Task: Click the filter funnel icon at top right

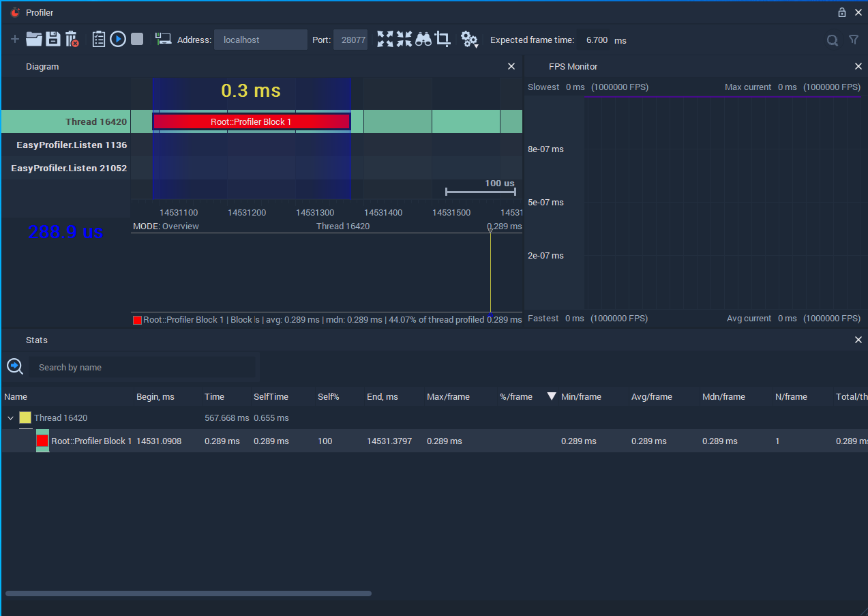Action: tap(854, 40)
